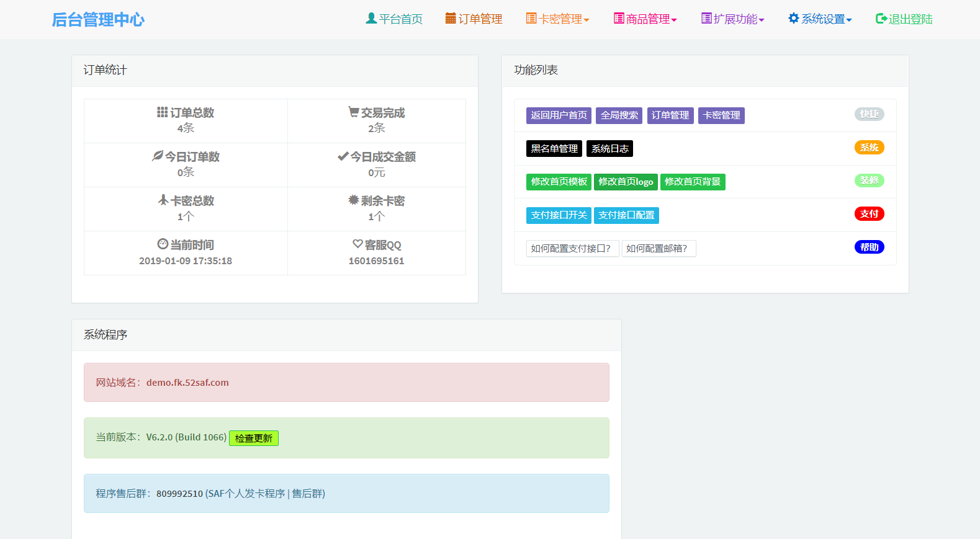This screenshot has height=539, width=980.
Task: Click 修改首页模板 green button
Action: 559,182
